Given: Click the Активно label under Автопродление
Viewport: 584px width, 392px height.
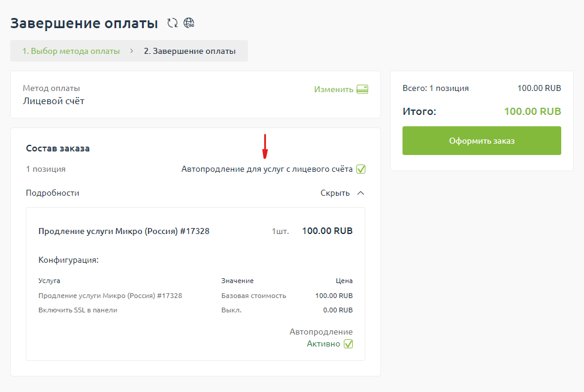Looking at the screenshot, I should click(323, 344).
